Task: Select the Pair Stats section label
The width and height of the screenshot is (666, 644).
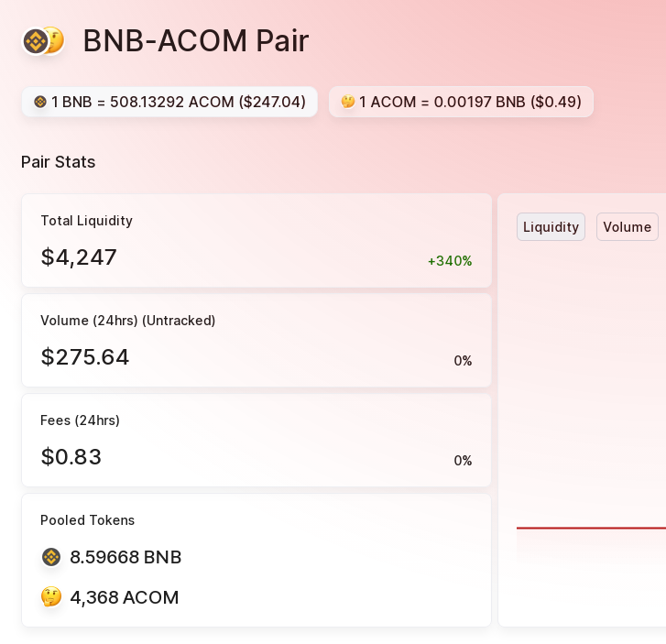Action: 59,162
